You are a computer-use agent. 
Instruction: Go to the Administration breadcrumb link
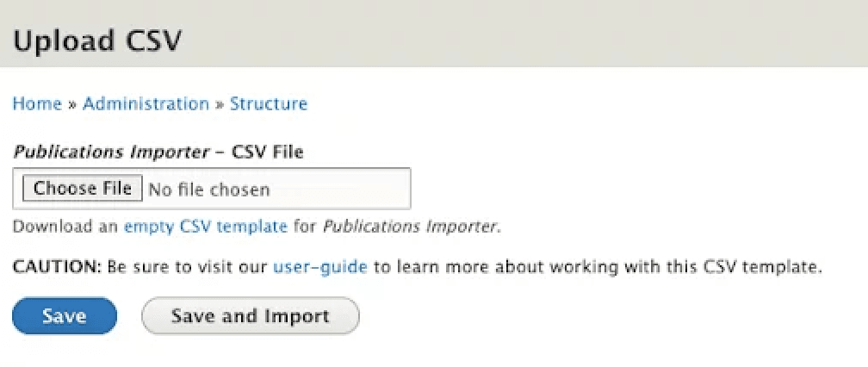[x=146, y=104]
